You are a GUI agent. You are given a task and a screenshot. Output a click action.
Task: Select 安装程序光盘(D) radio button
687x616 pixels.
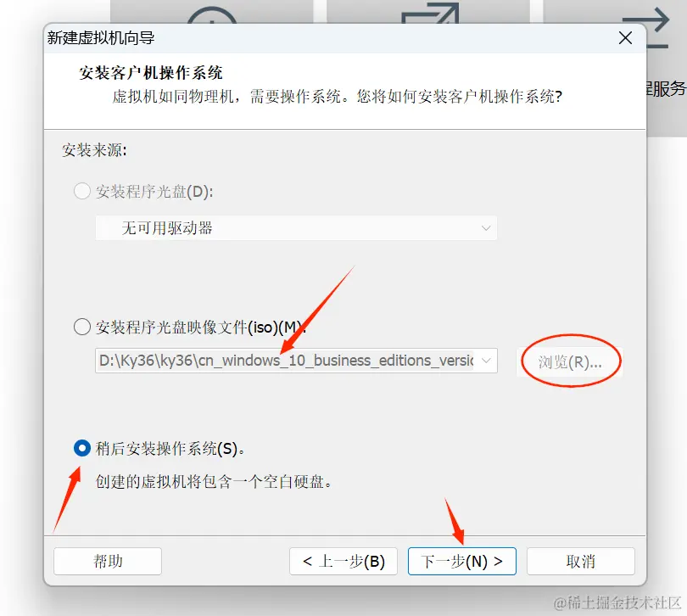[x=82, y=192]
